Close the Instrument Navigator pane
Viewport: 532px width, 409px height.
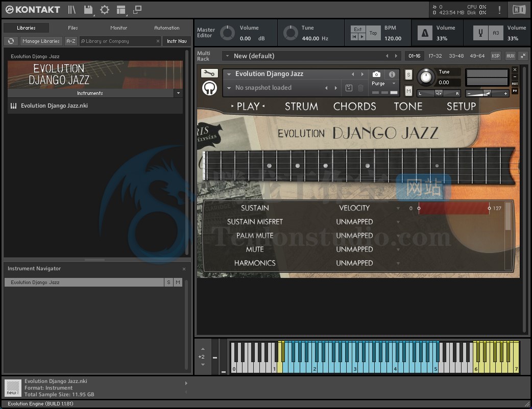point(184,269)
